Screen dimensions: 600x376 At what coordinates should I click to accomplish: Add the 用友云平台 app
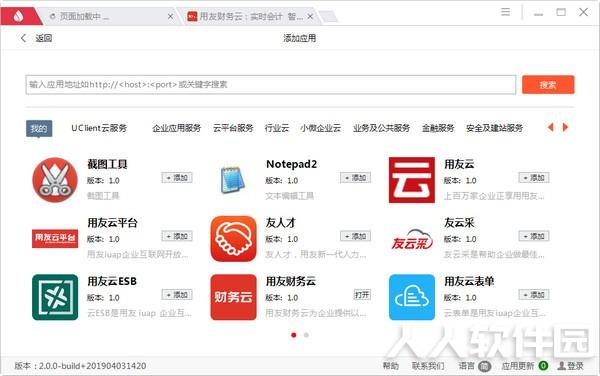coord(177,236)
